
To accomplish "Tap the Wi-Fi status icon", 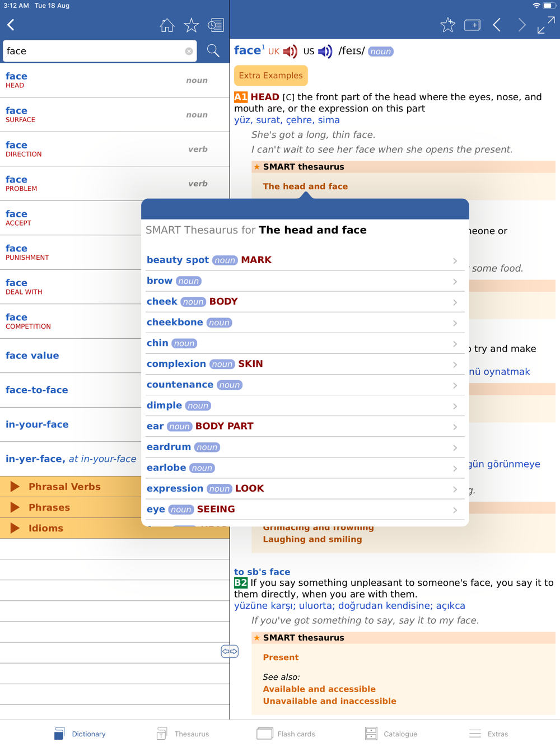I will pyautogui.click(x=536, y=6).
